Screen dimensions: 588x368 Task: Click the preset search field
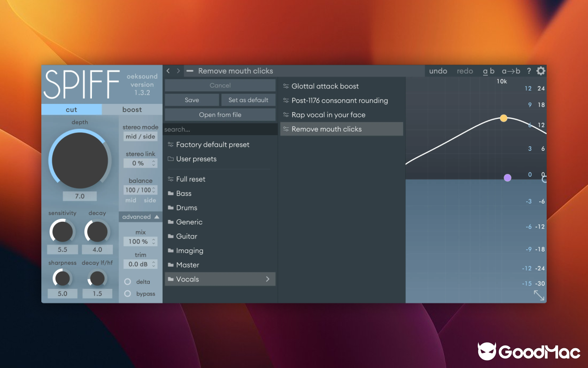pyautogui.click(x=220, y=129)
